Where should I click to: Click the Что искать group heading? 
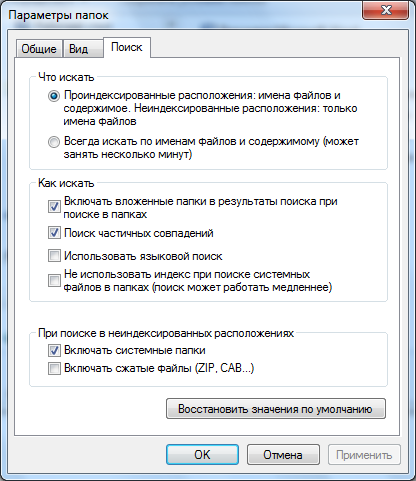(x=66, y=77)
